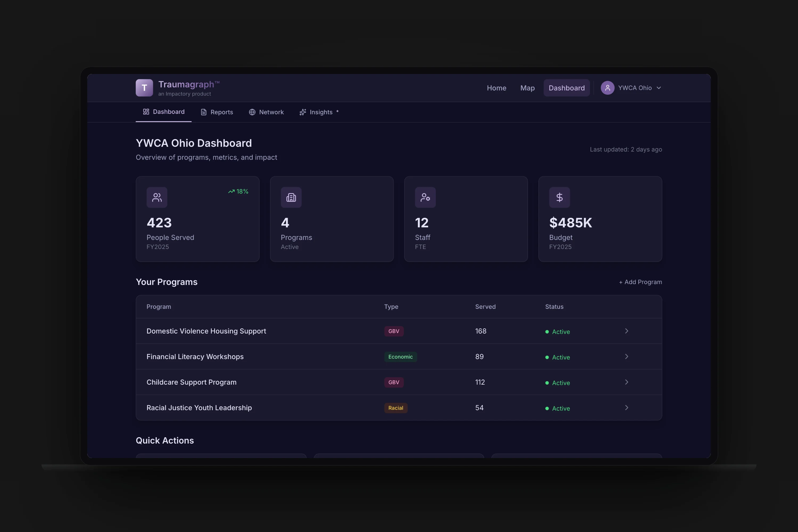Click the served count 89
Screen dimensions: 798x532
(479, 357)
